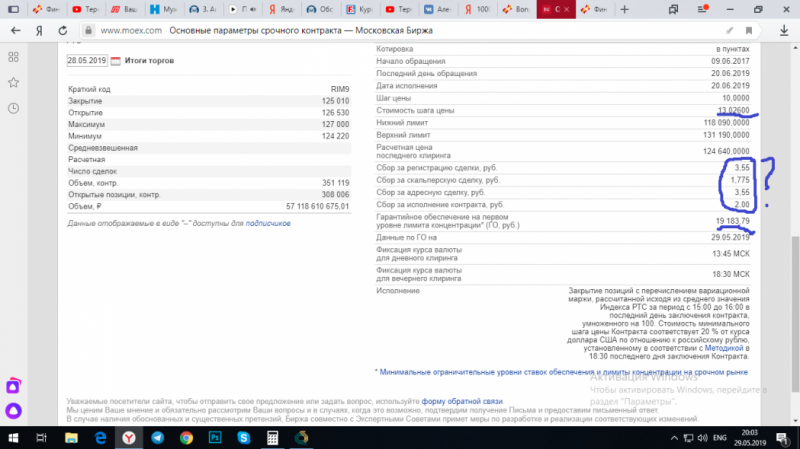Open Photoshop from the taskbar

click(215, 438)
